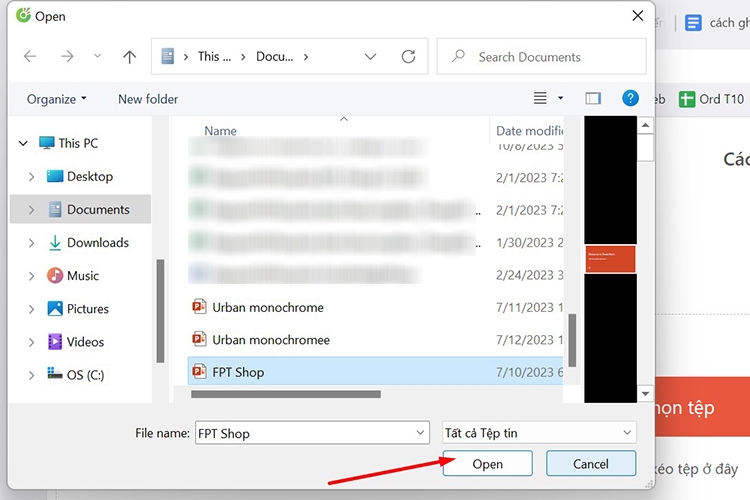The width and height of the screenshot is (750, 500).
Task: Expand the Videos tree node
Action: (x=31, y=342)
